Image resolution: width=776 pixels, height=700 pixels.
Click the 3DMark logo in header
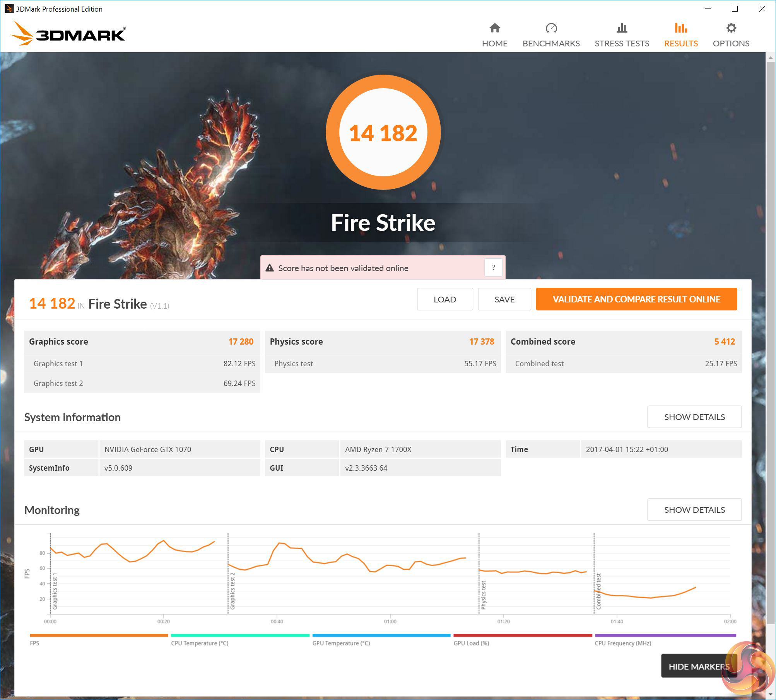tap(68, 33)
